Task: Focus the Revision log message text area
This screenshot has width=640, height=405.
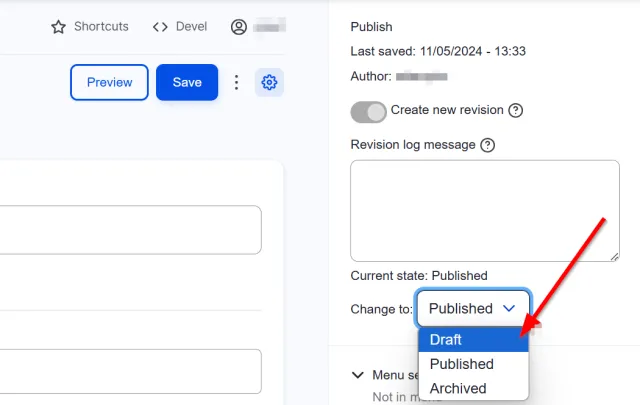Action: (x=484, y=211)
